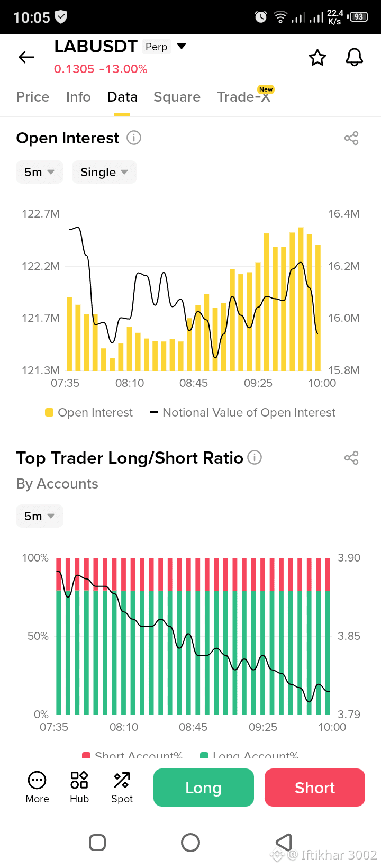Open the 5m interval dropdown for Open Interest

click(40, 172)
